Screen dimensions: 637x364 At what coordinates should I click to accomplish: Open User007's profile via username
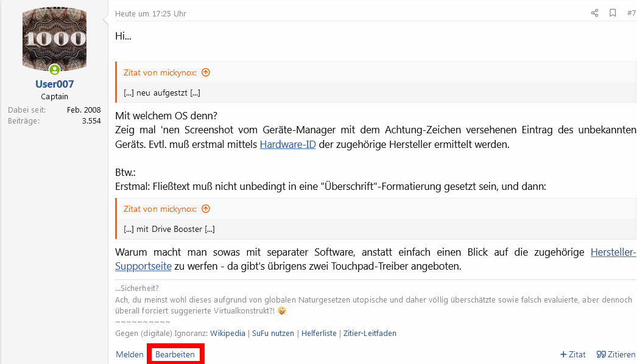[54, 84]
